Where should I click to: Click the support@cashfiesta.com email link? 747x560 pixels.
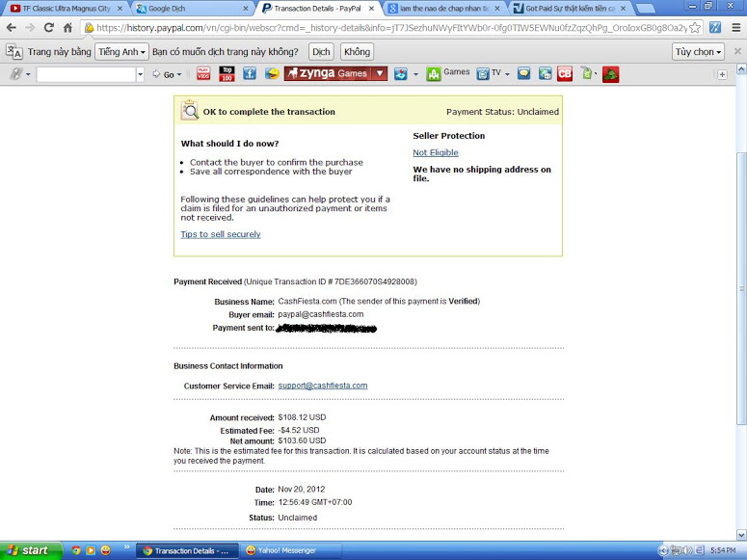pos(323,386)
